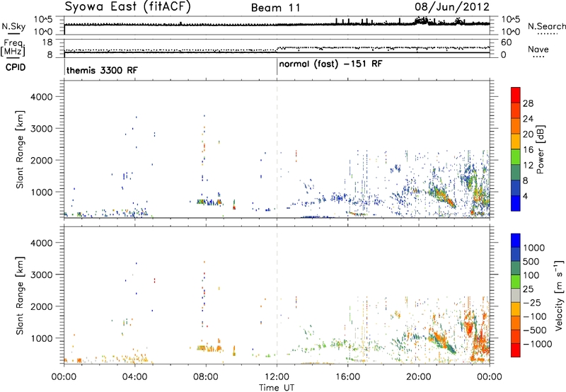
Task: Select 'themis 3300 RF' CPID text
Action: tap(102, 70)
